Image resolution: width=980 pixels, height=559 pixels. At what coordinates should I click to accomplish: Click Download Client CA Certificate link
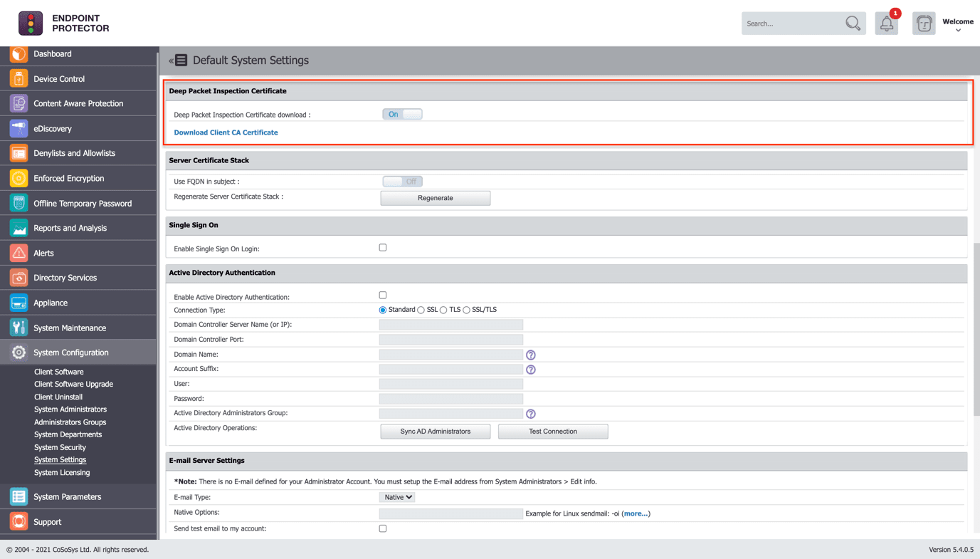click(226, 132)
